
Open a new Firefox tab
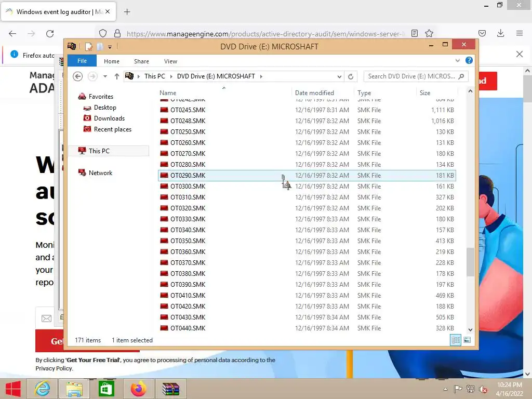point(127,12)
